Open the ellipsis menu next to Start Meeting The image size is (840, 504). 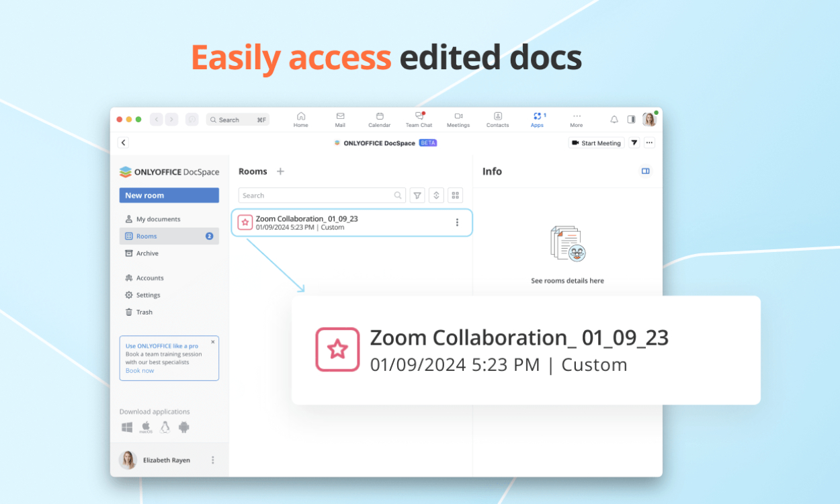pos(649,142)
